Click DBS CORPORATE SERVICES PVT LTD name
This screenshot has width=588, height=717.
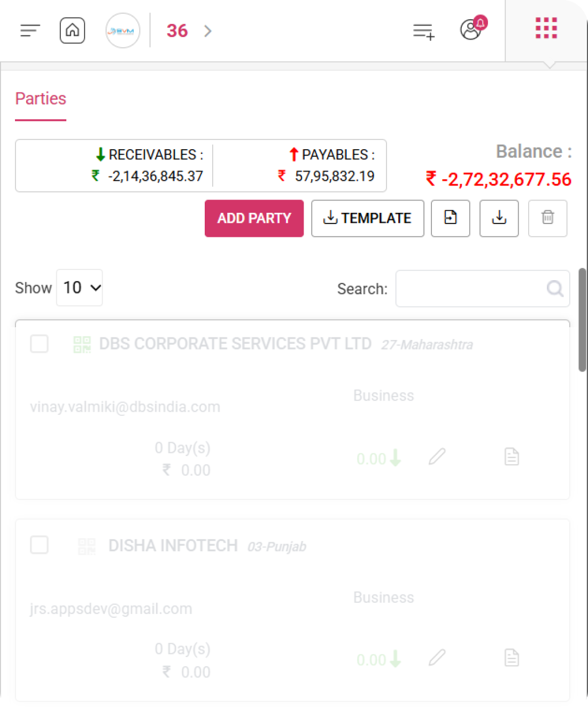click(x=235, y=344)
